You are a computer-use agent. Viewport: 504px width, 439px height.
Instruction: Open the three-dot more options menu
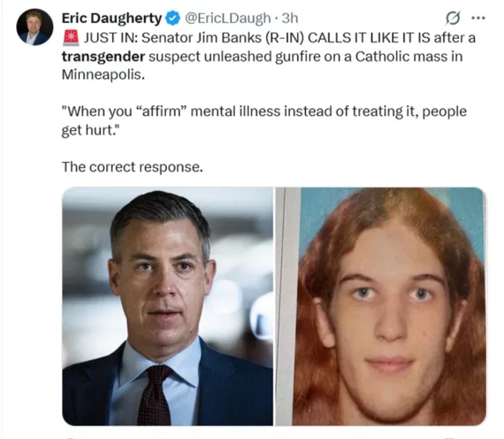tap(478, 18)
